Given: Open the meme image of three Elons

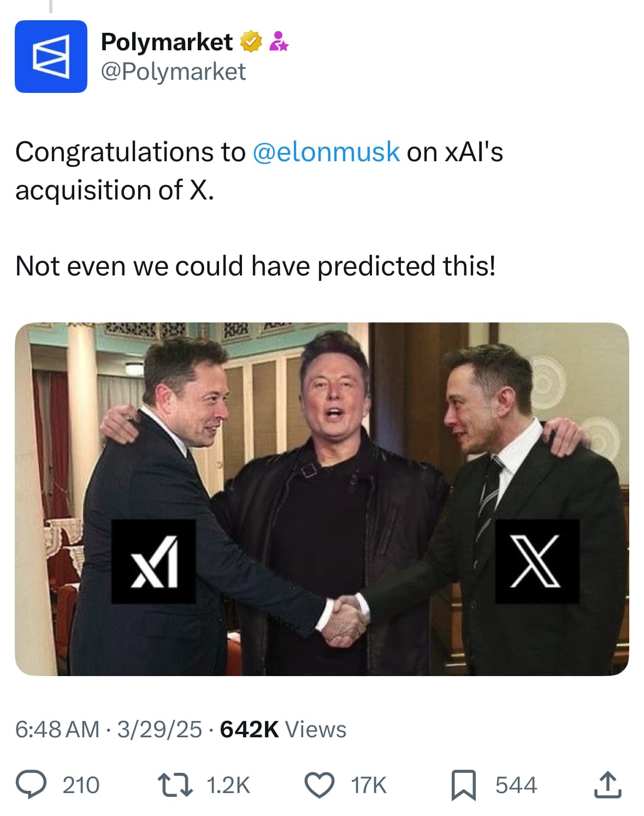Looking at the screenshot, I should pyautogui.click(x=322, y=503).
